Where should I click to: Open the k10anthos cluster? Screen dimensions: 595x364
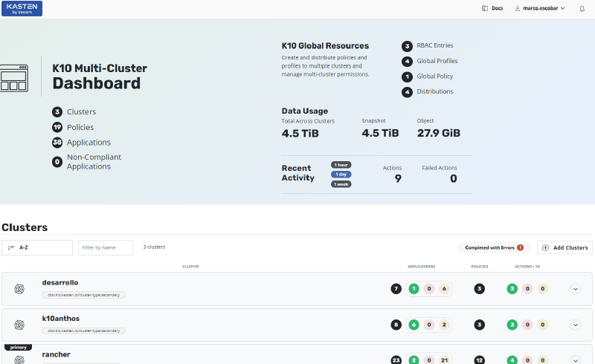pos(61,319)
